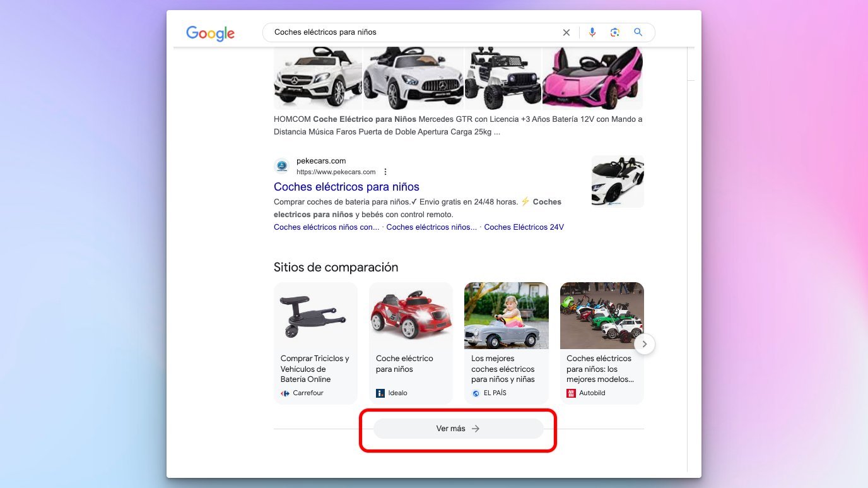Click the EL PAÍS logo icon
The image size is (868, 488).
[476, 393]
